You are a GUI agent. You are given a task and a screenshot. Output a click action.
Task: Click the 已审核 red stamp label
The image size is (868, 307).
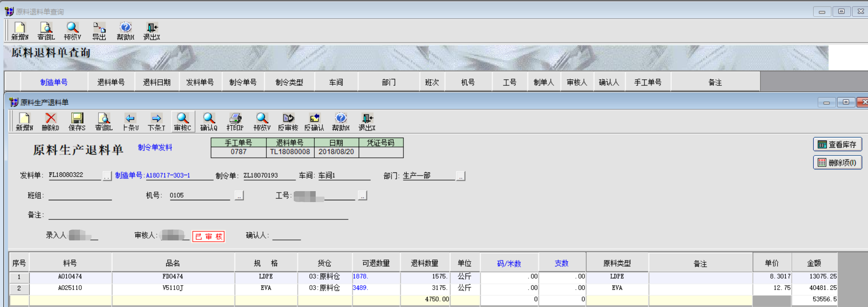208,236
